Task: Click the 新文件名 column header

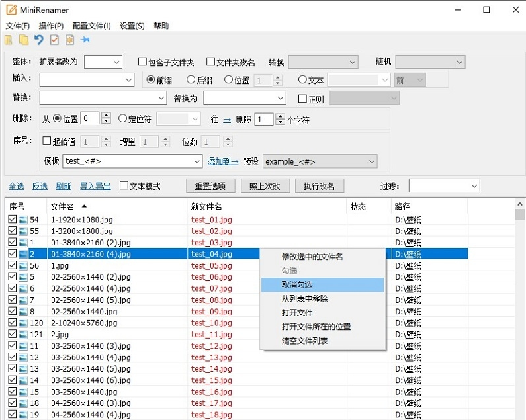Action: click(x=267, y=206)
